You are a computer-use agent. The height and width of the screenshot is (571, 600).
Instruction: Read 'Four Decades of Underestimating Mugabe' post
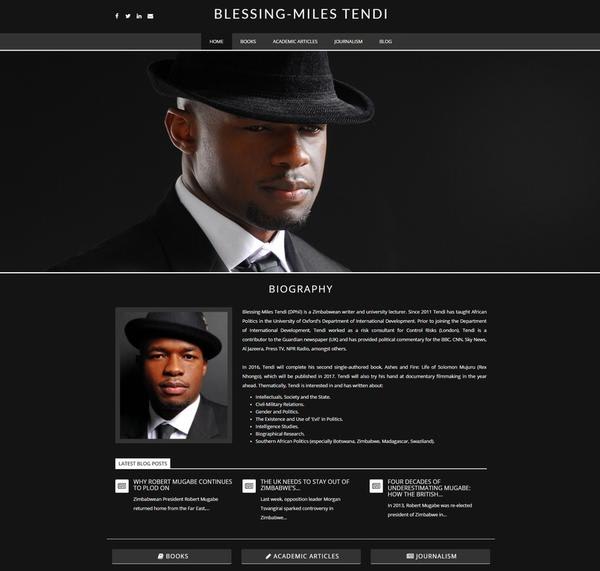[x=429, y=488]
